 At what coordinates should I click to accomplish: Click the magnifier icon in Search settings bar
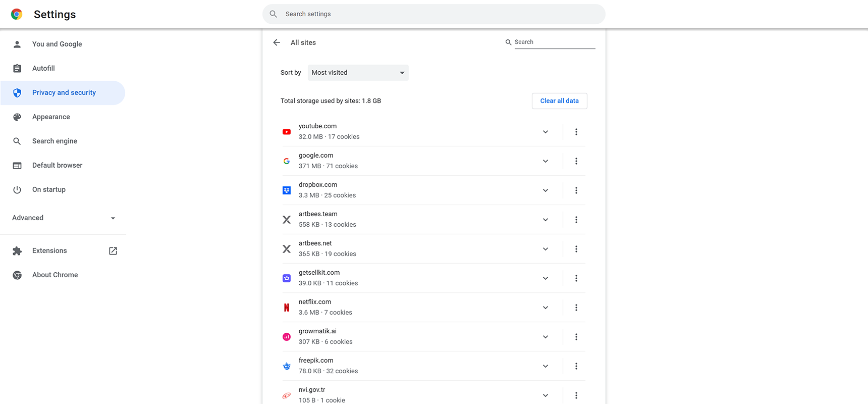coord(274,14)
